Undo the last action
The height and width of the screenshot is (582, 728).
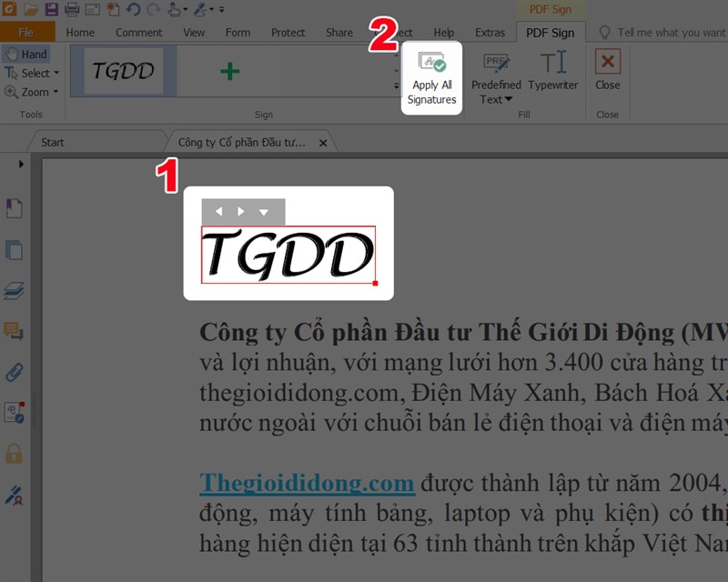pos(133,9)
